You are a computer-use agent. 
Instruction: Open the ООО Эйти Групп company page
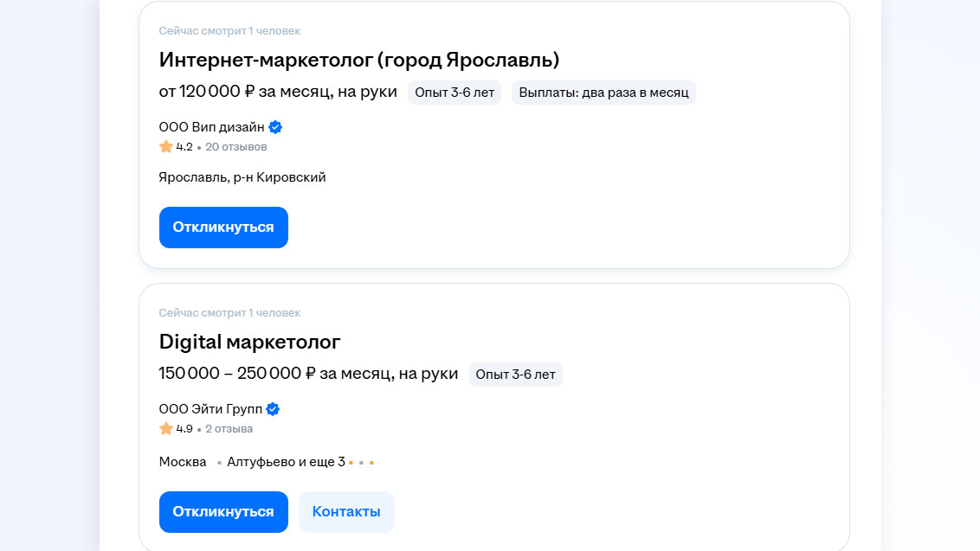[210, 409]
